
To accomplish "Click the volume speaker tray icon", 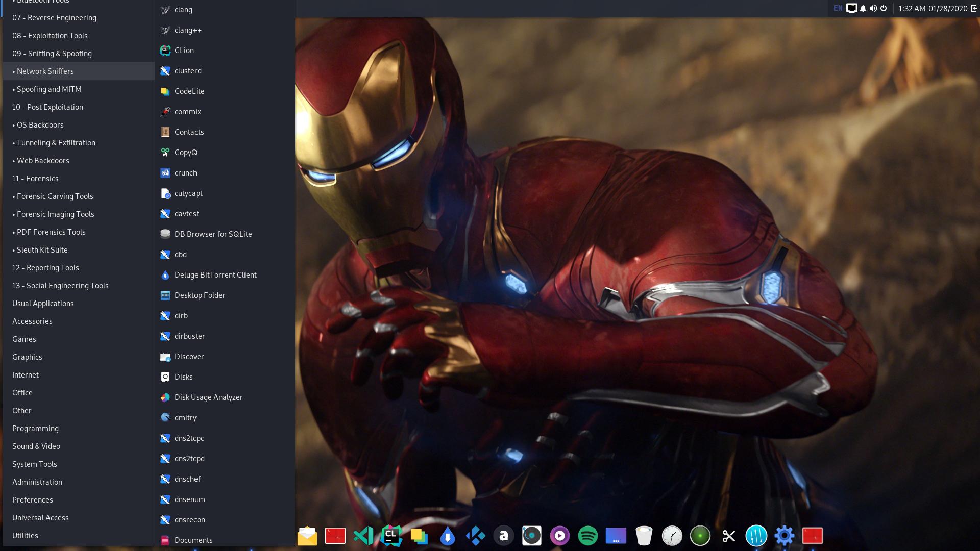I will pyautogui.click(x=873, y=8).
